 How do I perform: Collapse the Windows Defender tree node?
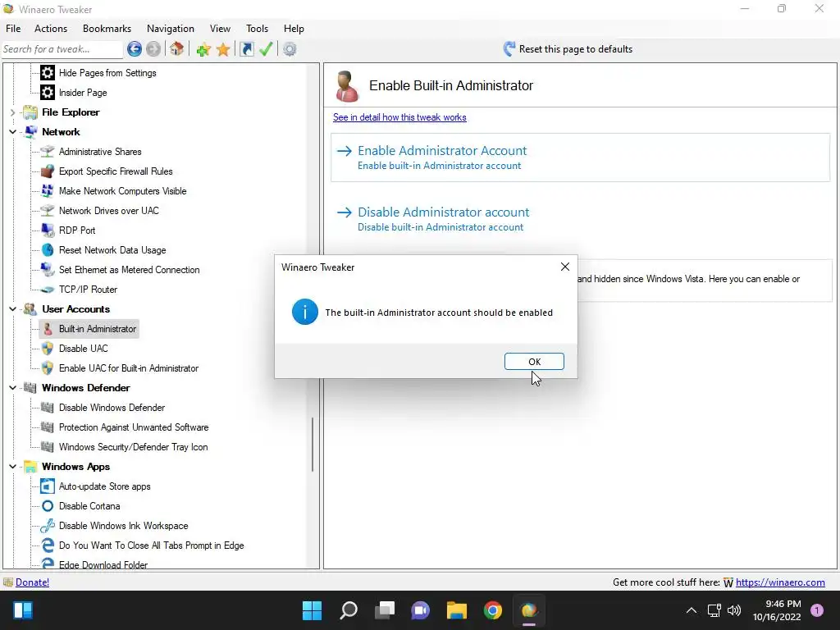click(13, 388)
